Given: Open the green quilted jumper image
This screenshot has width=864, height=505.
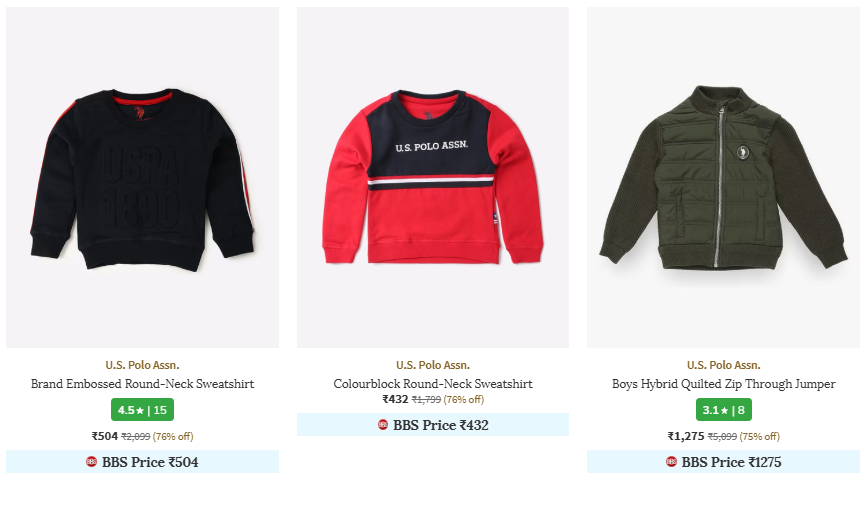Looking at the screenshot, I should (x=723, y=177).
